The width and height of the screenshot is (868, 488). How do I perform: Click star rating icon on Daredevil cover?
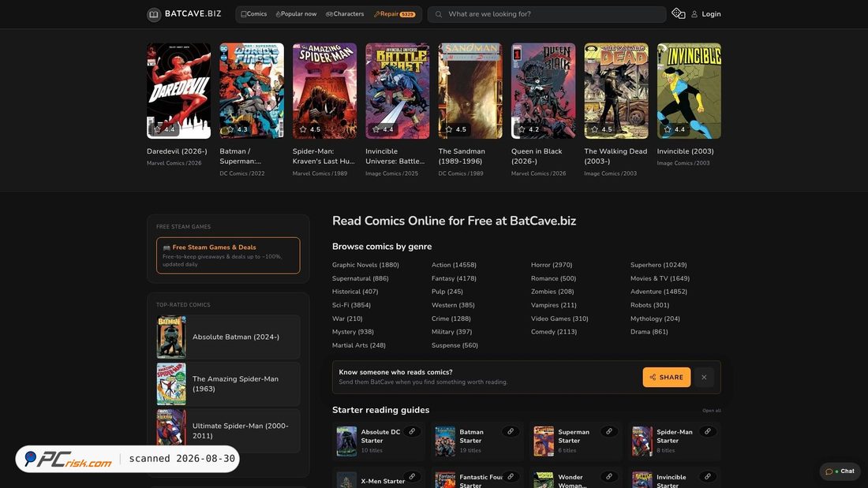tap(157, 129)
